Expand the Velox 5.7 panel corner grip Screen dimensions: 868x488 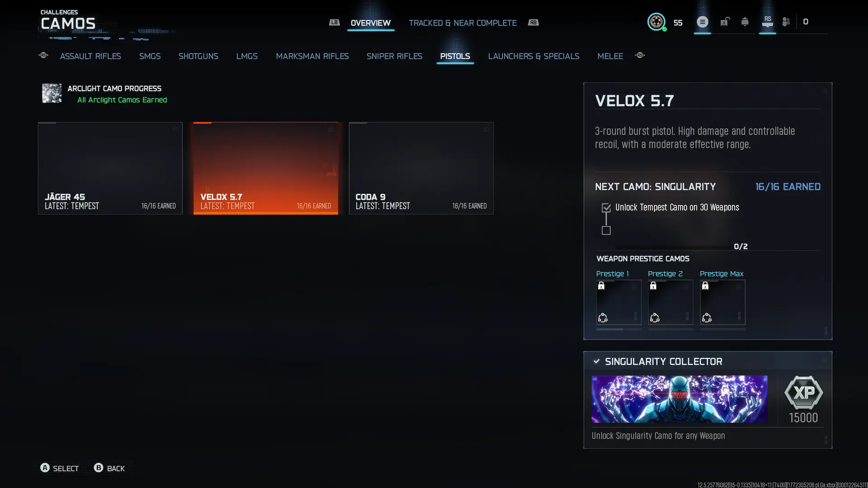point(825,91)
